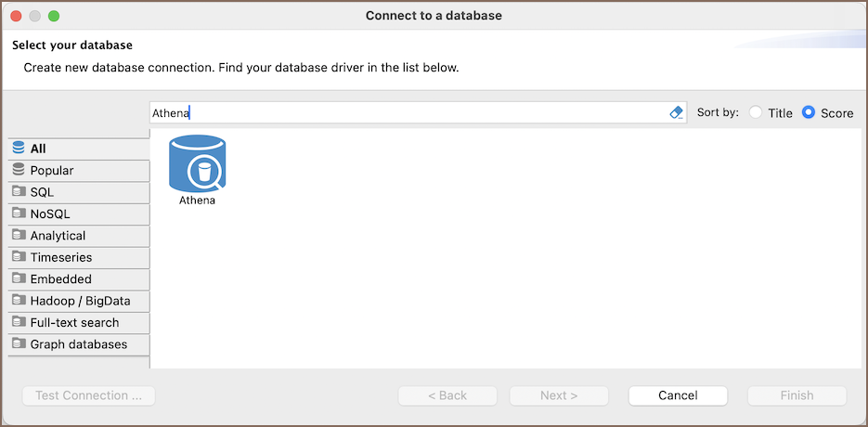Click the All category stack icon

19,149
